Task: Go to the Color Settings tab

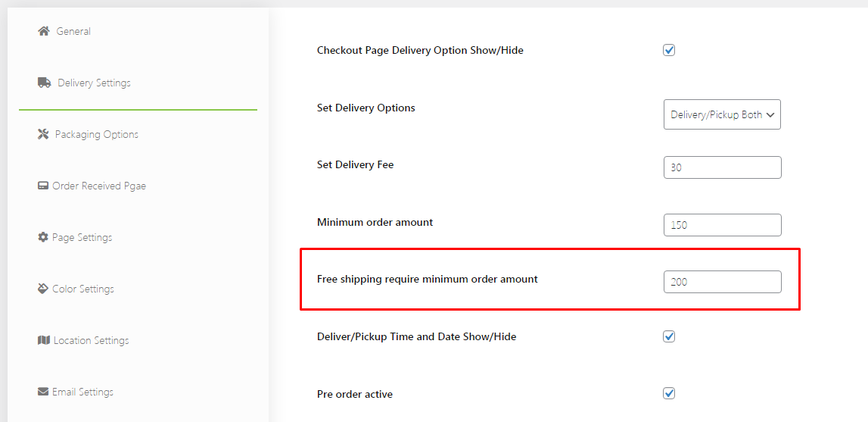Action: pyautogui.click(x=82, y=289)
